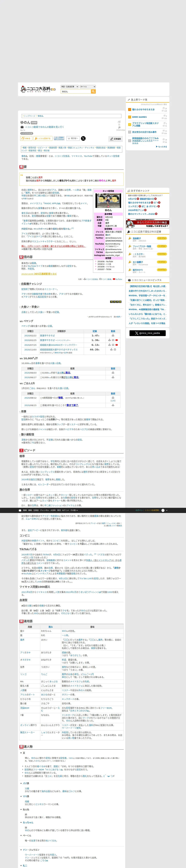Screen dimensions: 186x868
Task: Click the 記事編集 edit button
Action: (x=116, y=139)
